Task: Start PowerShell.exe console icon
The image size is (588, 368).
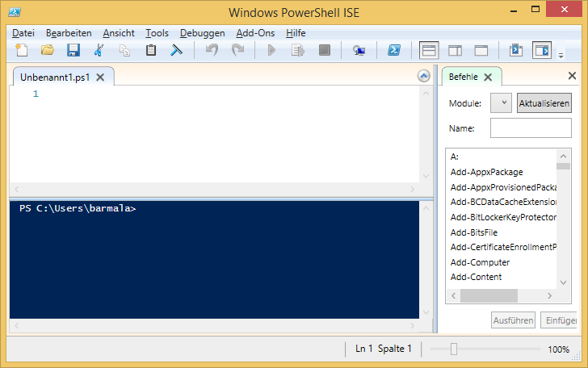Action: (x=394, y=50)
